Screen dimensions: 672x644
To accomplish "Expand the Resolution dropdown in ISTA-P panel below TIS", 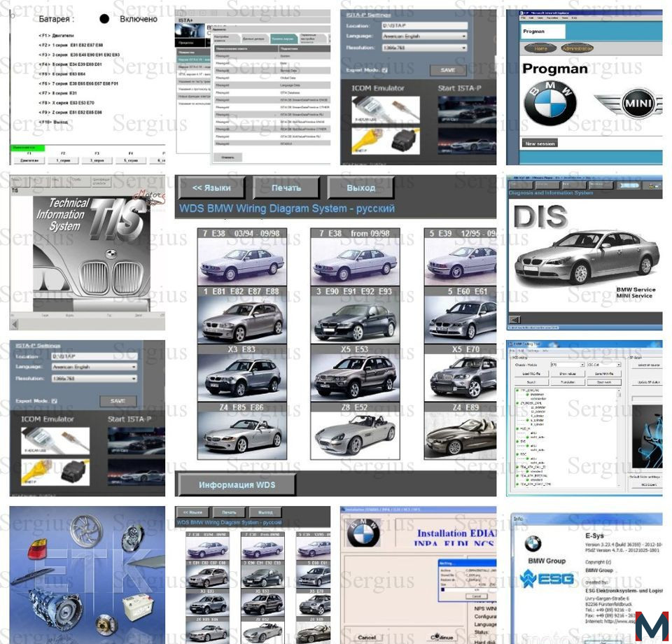I will point(94,379).
